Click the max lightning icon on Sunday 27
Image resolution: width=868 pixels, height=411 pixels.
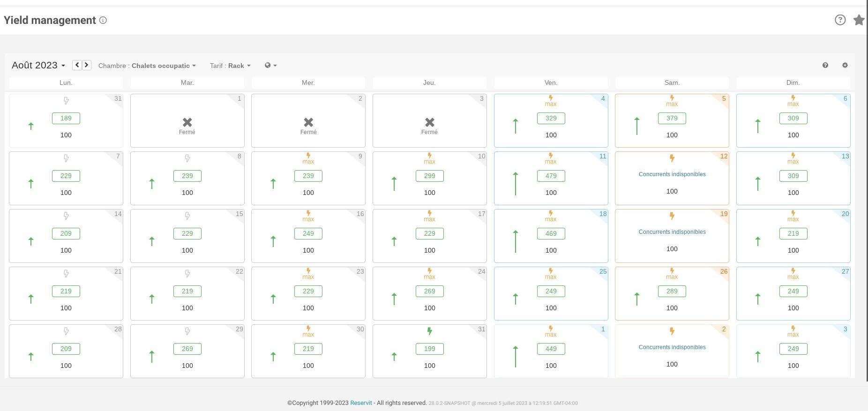(x=793, y=274)
